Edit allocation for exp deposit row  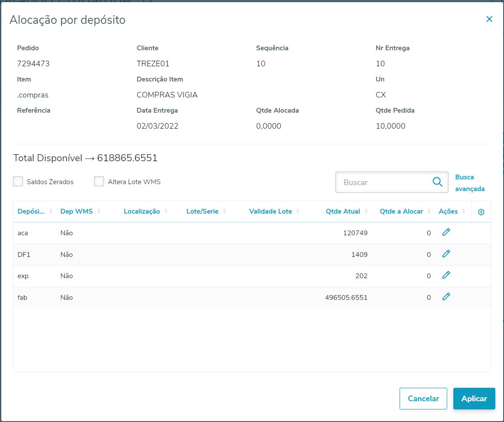446,275
